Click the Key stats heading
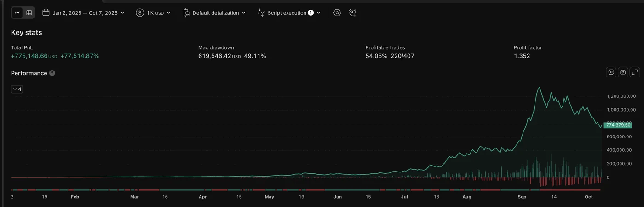This screenshot has height=207, width=644. (27, 32)
